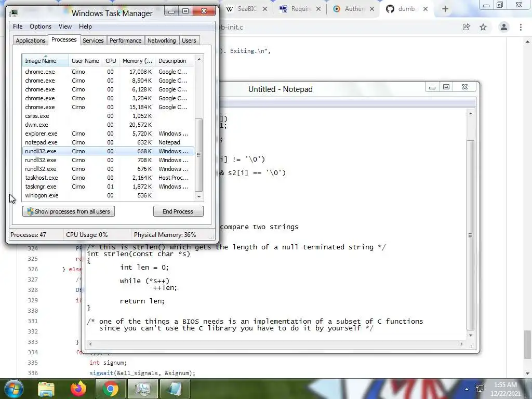
Task: Open File Explorer from taskbar
Action: 46,389
